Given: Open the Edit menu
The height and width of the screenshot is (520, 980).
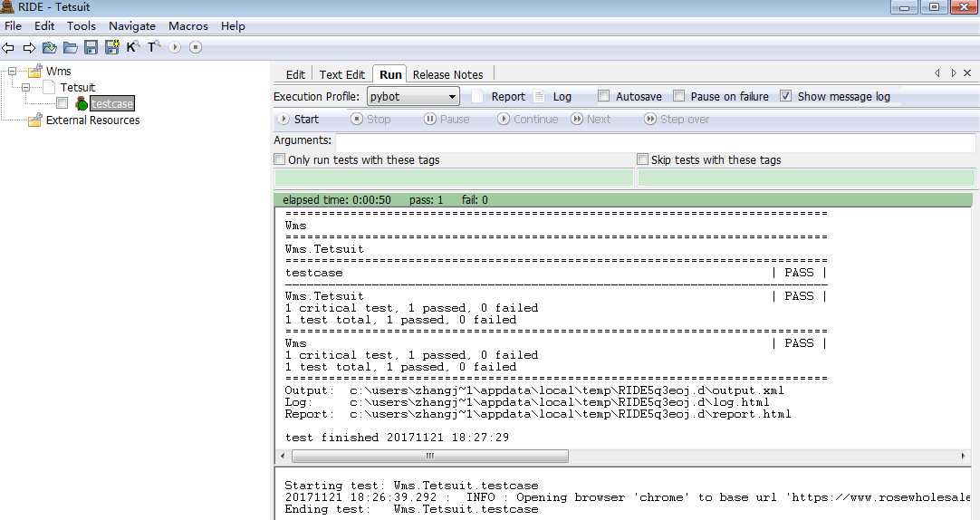Looking at the screenshot, I should point(44,25).
